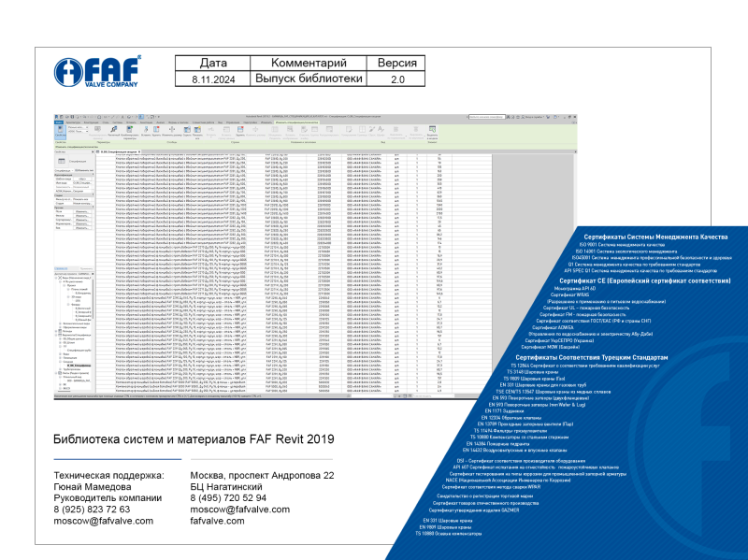Click Изменить button next to Поля
Screen dimensions: 748x560
coord(82,211)
